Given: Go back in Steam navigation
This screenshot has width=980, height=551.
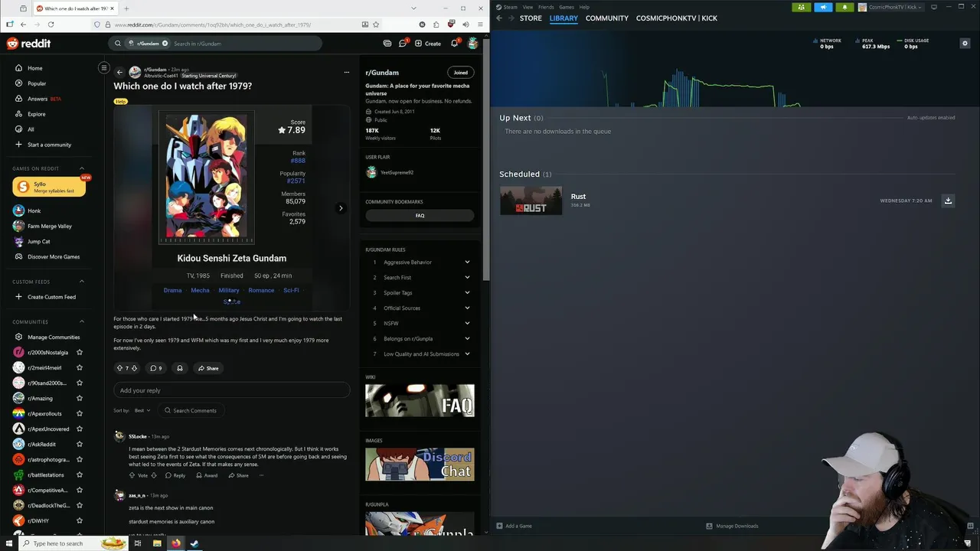Looking at the screenshot, I should 499,18.
